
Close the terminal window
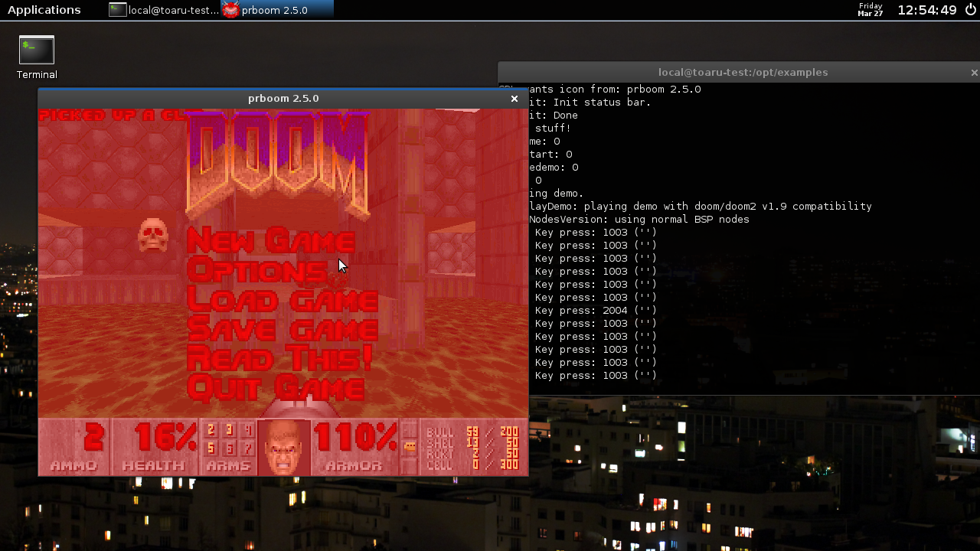[974, 72]
